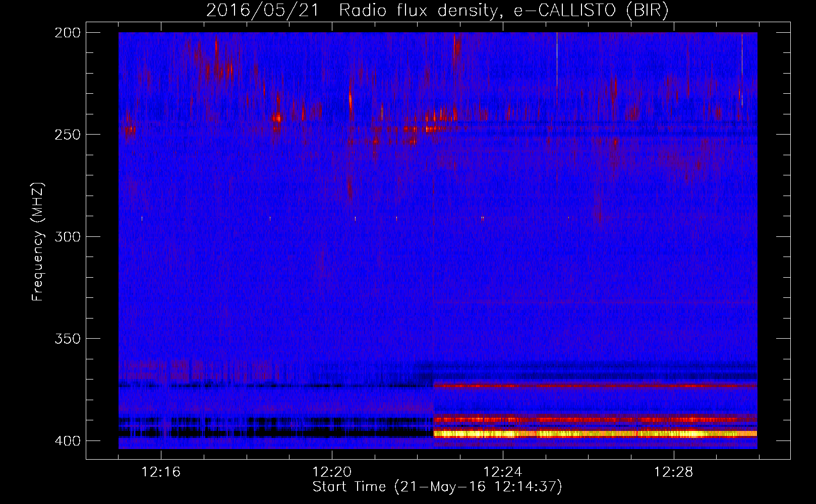Click the 350 frequency tick label
Screen dimensions: 816x504
[67, 339]
